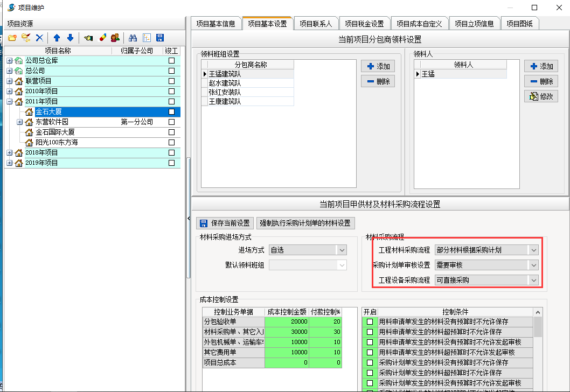Image resolution: width=570 pixels, height=392 pixels.
Task: Click the 保存当前设置 button
Action: 225,223
